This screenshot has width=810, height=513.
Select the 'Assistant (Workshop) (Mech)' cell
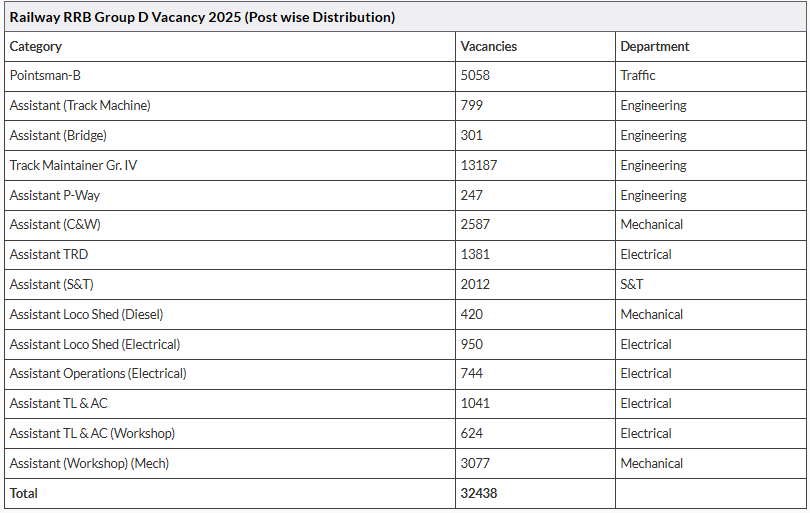89,463
